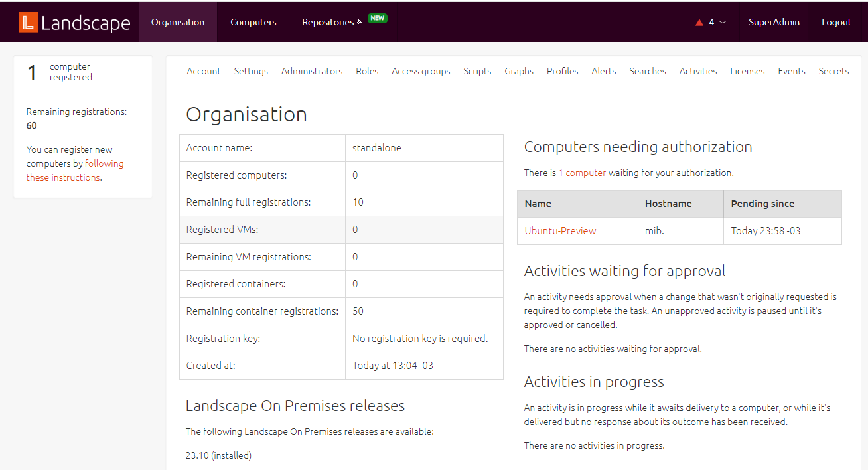Switch to the Scripts tab

477,71
